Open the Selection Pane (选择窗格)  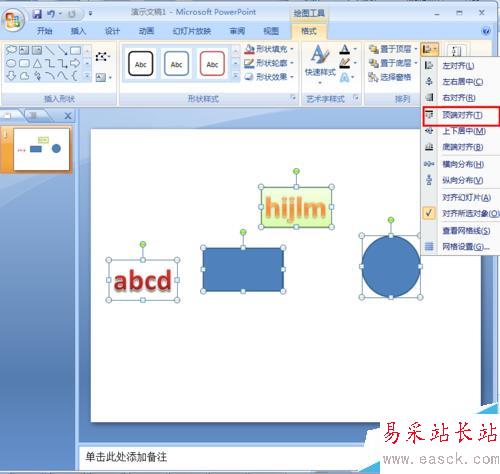coord(390,77)
